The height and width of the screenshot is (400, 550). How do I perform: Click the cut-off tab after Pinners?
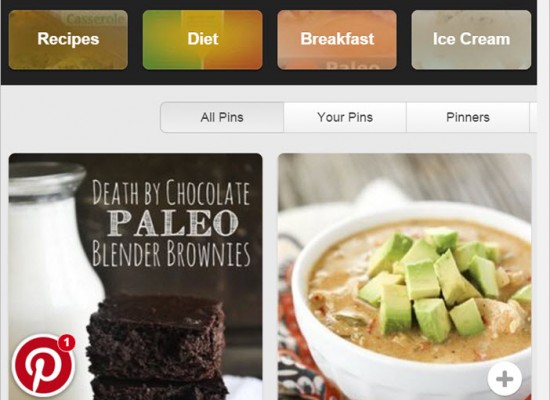point(533,117)
